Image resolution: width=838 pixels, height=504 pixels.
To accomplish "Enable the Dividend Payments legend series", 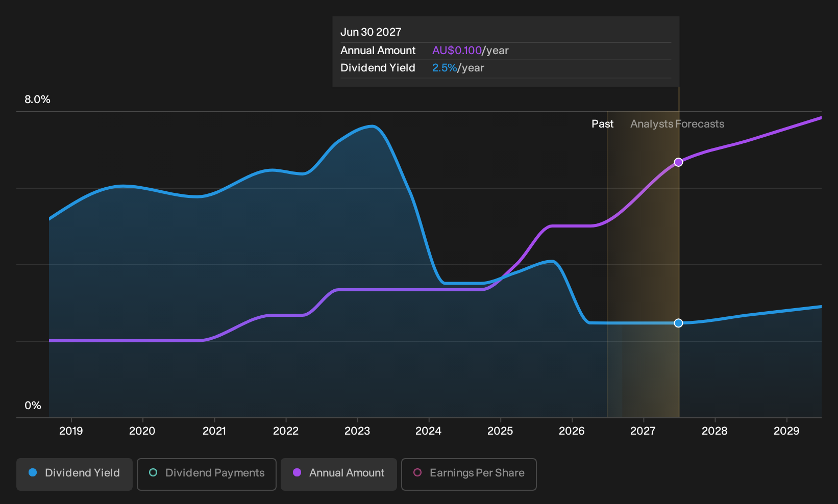I will [x=207, y=474].
